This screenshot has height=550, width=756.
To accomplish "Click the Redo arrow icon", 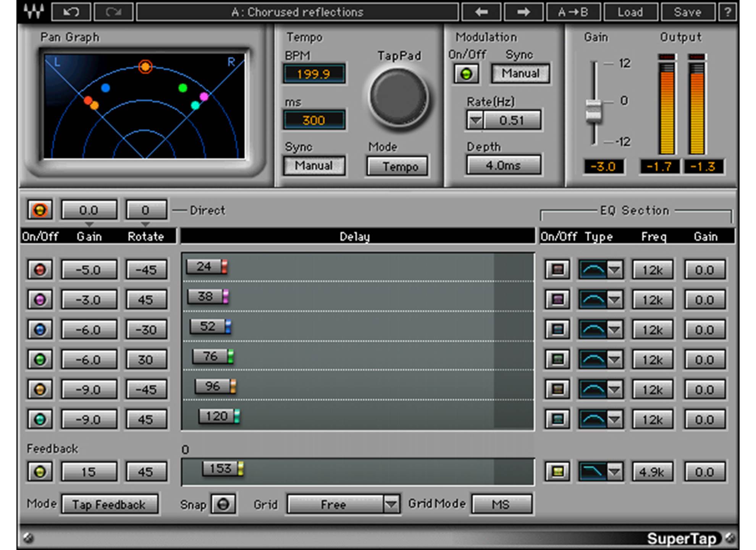I will pos(114,12).
